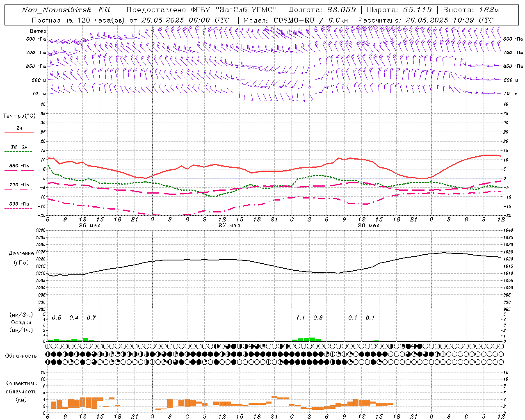The height and width of the screenshot is (420, 525).
Task: Click the "Td 2м" dew point legend entry
Action: coord(19,147)
